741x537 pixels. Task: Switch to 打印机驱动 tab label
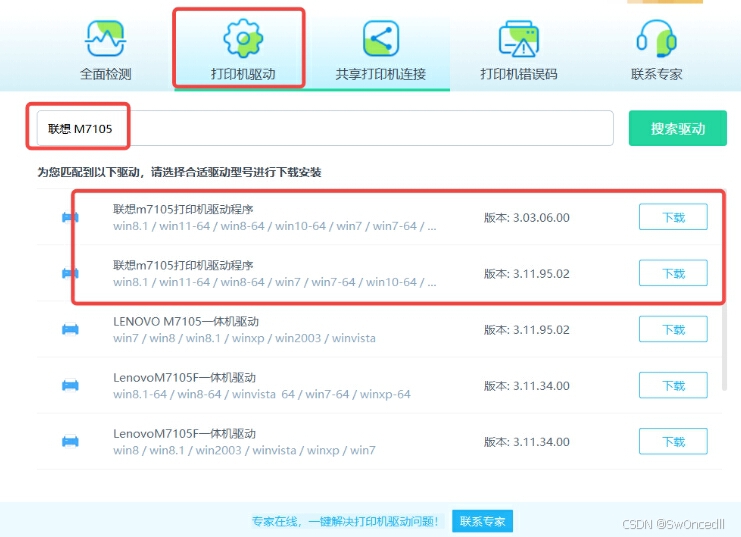pos(243,74)
